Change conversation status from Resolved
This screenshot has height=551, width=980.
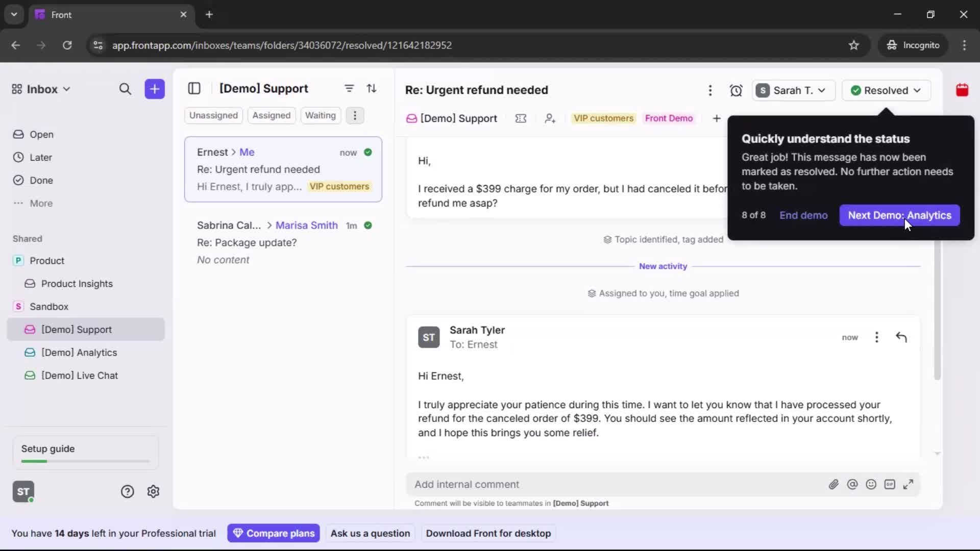(x=886, y=90)
